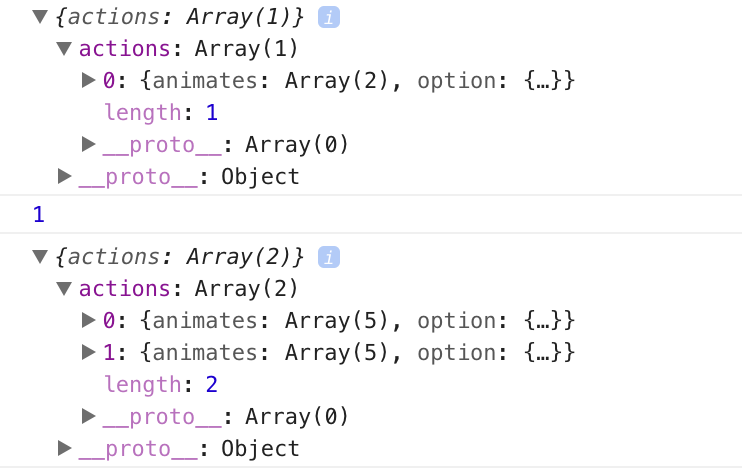Image resolution: width=742 pixels, height=472 pixels.
Task: Expand __proto__: Object of first logged object
Action: click(65, 177)
